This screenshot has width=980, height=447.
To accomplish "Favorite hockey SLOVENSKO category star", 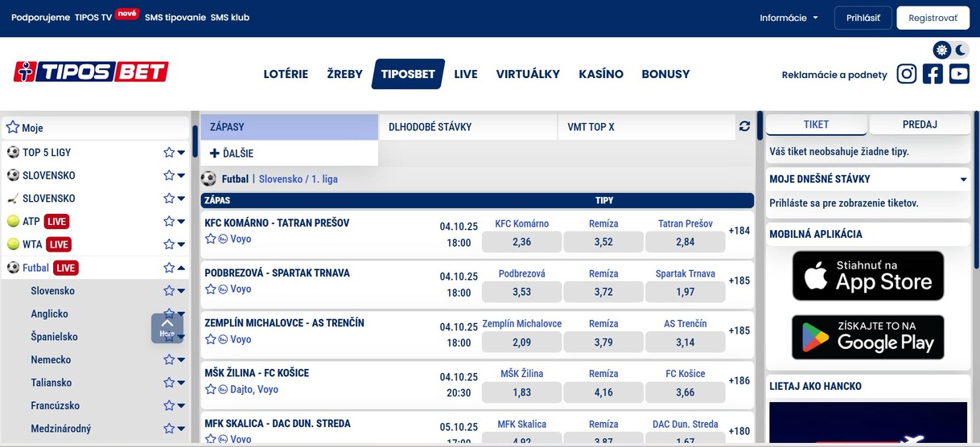I will click(x=168, y=198).
